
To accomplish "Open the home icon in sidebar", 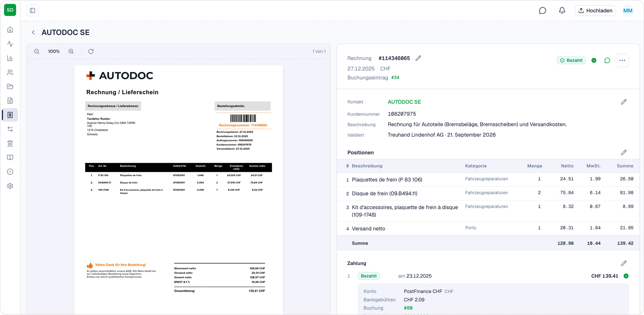I will click(x=10, y=30).
